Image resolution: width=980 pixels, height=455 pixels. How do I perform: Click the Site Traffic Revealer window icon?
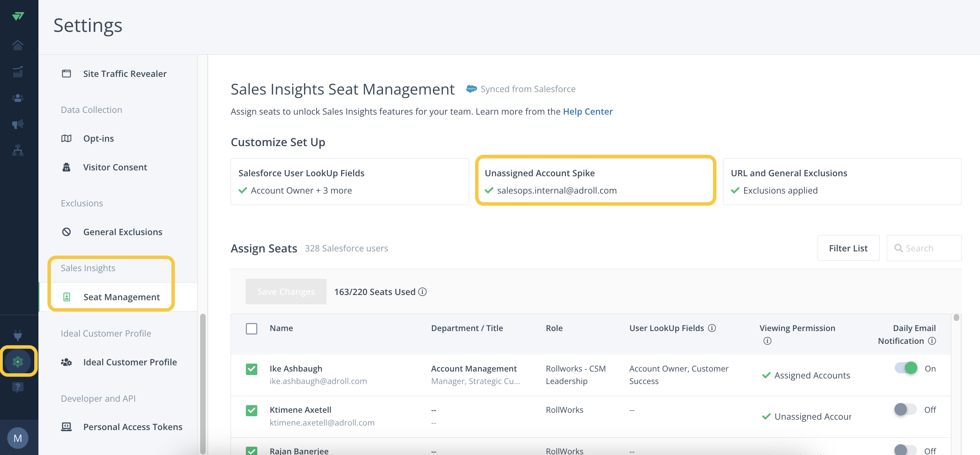click(x=66, y=73)
